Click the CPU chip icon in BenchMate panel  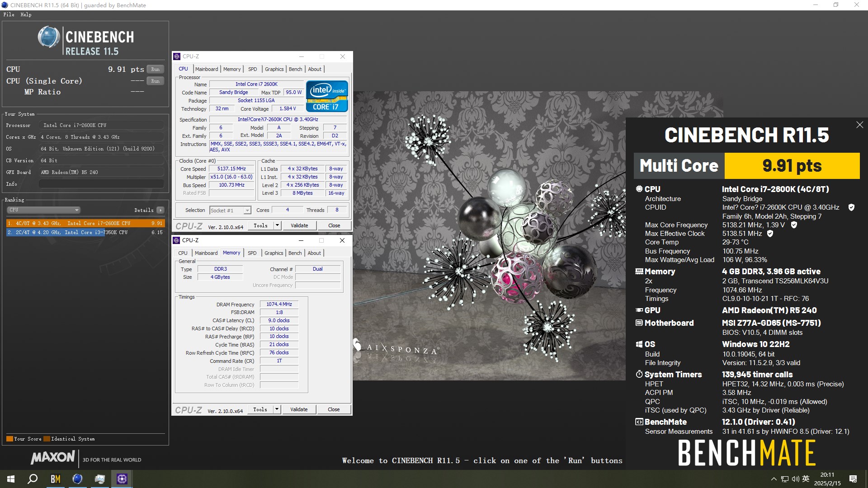coord(639,189)
